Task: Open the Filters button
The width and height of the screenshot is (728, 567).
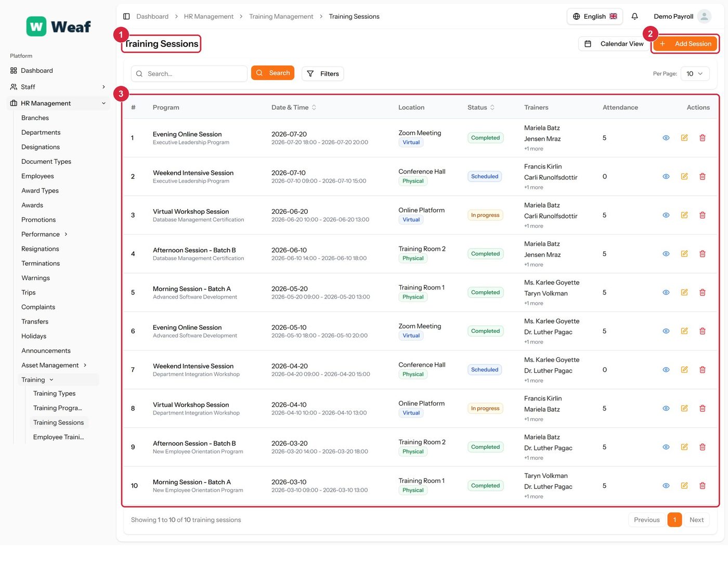Action: (x=322, y=74)
